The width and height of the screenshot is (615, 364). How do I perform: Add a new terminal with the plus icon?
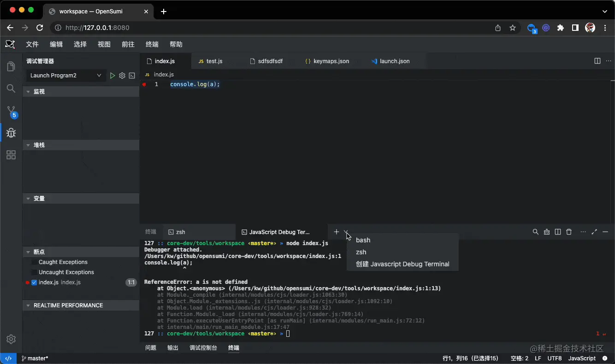tap(337, 232)
